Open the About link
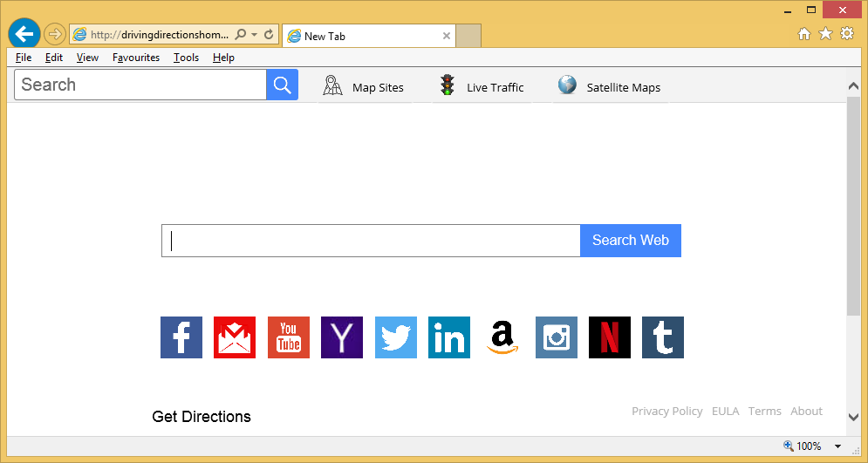This screenshot has height=463, width=868. [x=806, y=411]
